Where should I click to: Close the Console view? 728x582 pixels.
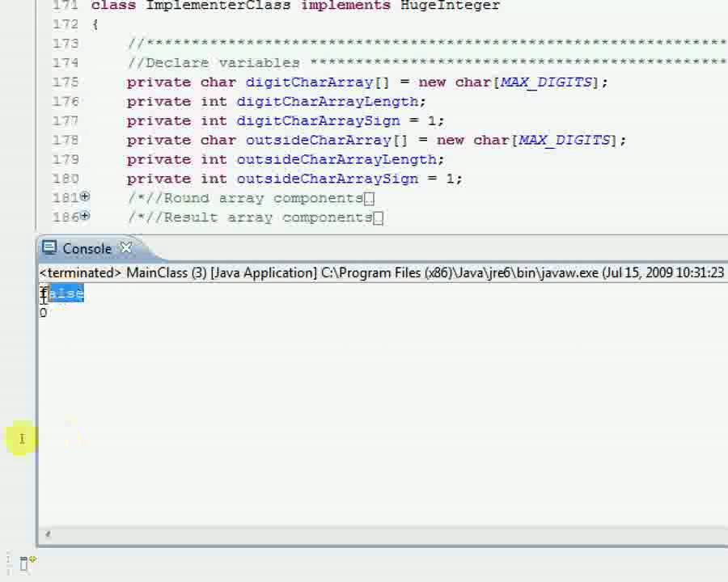(x=126, y=248)
